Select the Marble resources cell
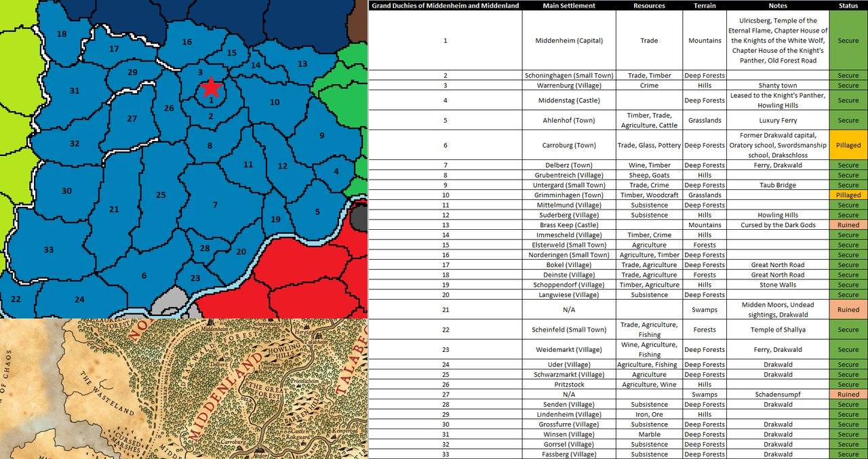 (649, 435)
